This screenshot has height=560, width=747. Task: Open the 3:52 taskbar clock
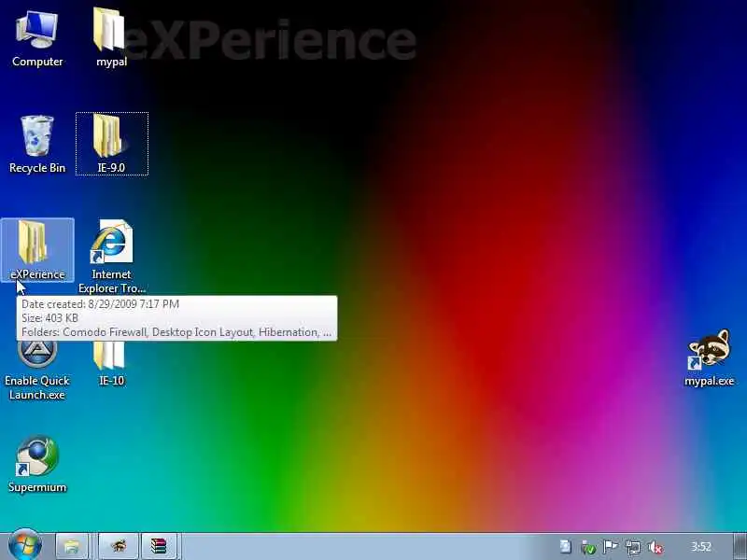click(701, 546)
